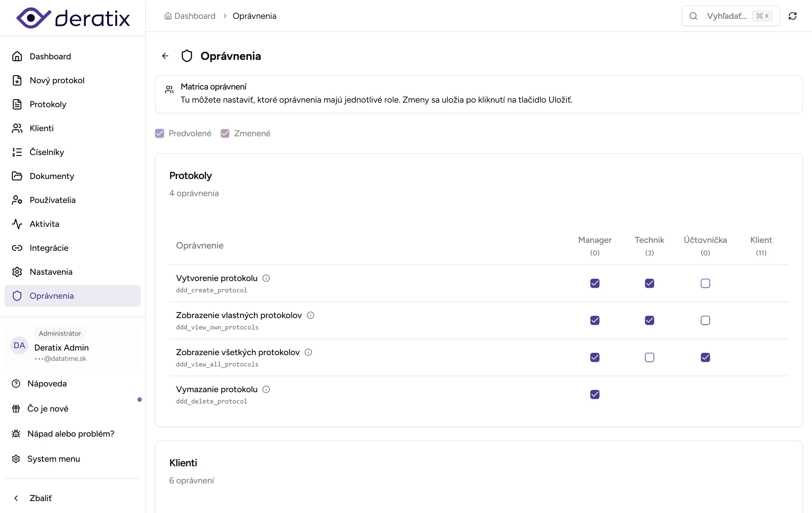
Task: Uncheck Manager for Vymazanie protokolu
Action: click(595, 394)
